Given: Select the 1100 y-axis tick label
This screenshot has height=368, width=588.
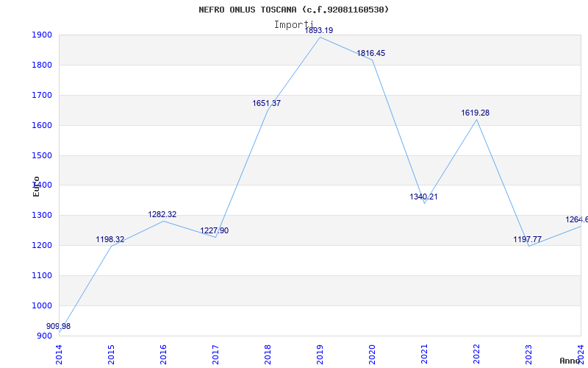Looking at the screenshot, I should coord(42,275).
